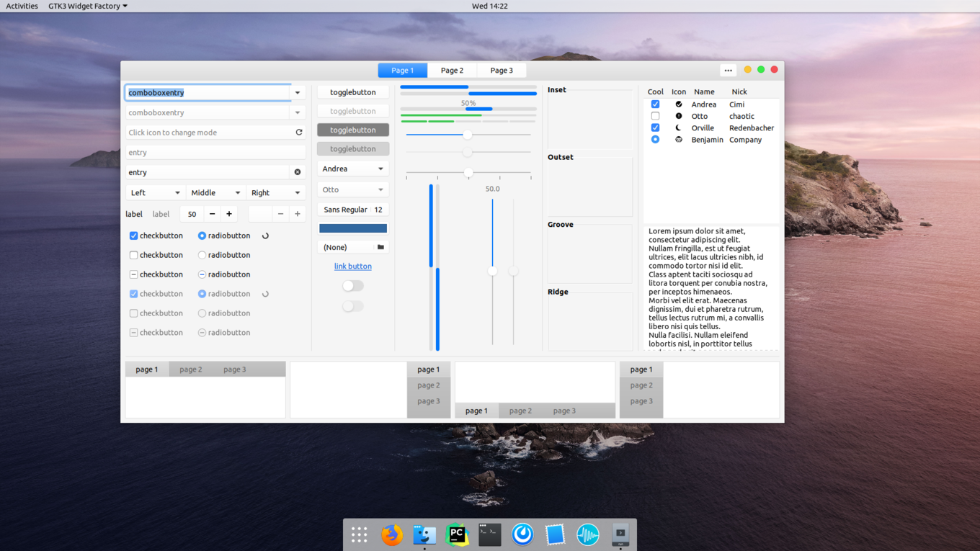This screenshot has height=551, width=980.
Task: Clear the entry field with the x icon
Action: pos(298,172)
